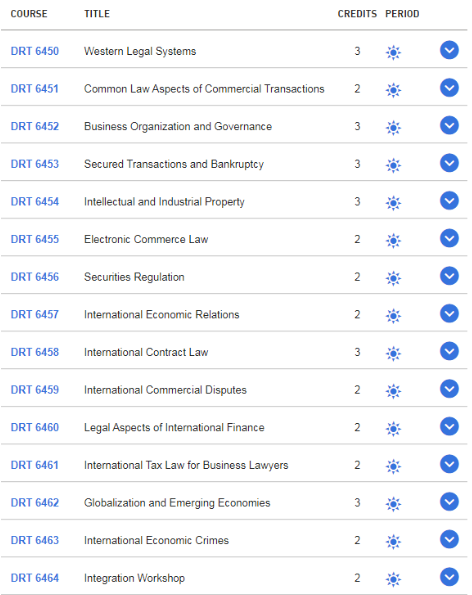
Task: Expand details for Intellectual and Industrial Property
Action: pos(449,200)
